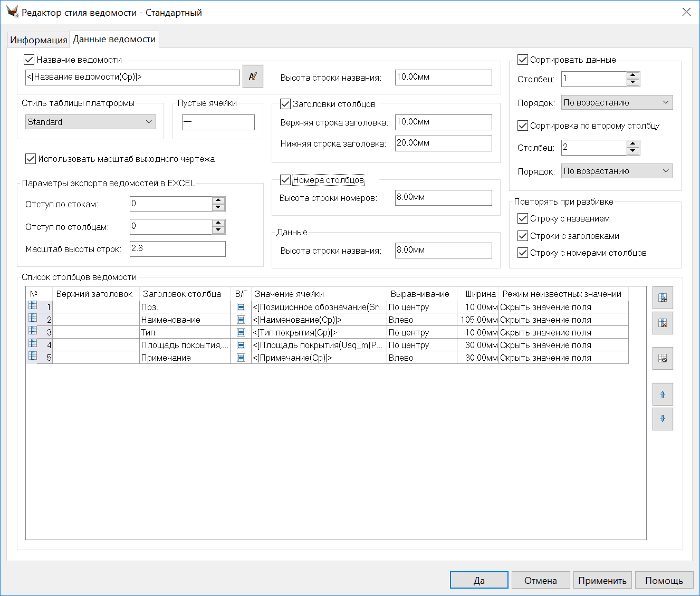
Task: Disable Использовать масштаб выходного чертежа
Action: point(31,159)
